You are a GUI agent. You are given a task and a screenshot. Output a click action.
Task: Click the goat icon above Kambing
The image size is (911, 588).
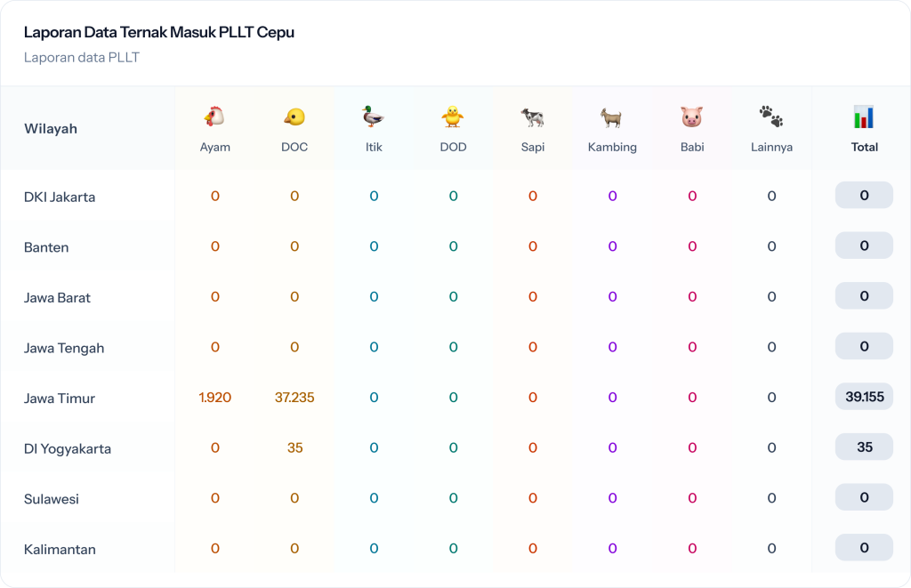pyautogui.click(x=612, y=117)
